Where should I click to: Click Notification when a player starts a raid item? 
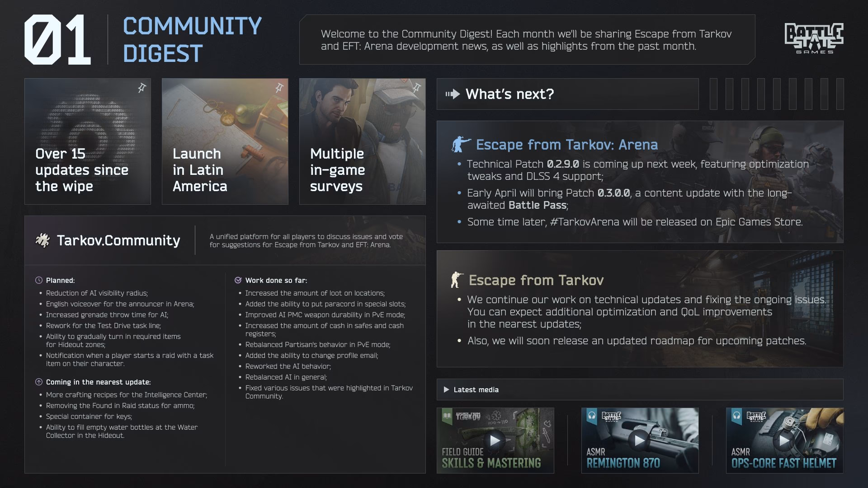pos(130,359)
